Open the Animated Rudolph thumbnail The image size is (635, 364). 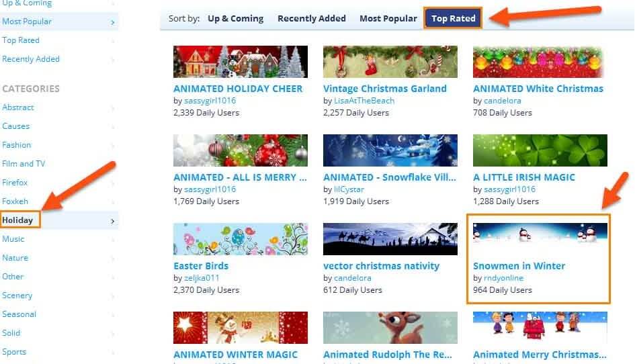(x=390, y=328)
